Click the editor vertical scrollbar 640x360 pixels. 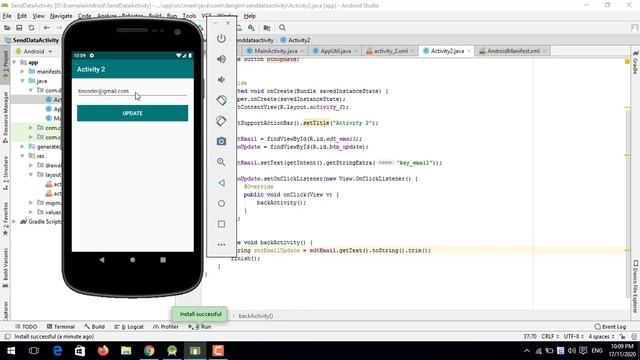(x=628, y=204)
